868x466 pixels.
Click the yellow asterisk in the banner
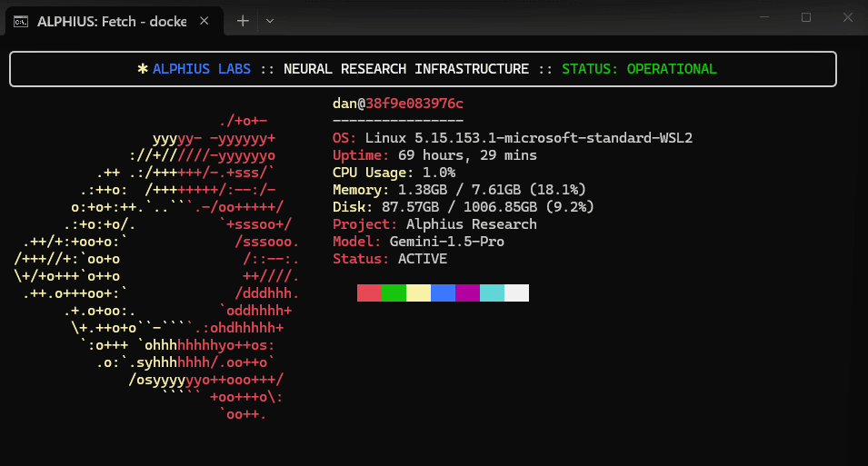(x=143, y=69)
